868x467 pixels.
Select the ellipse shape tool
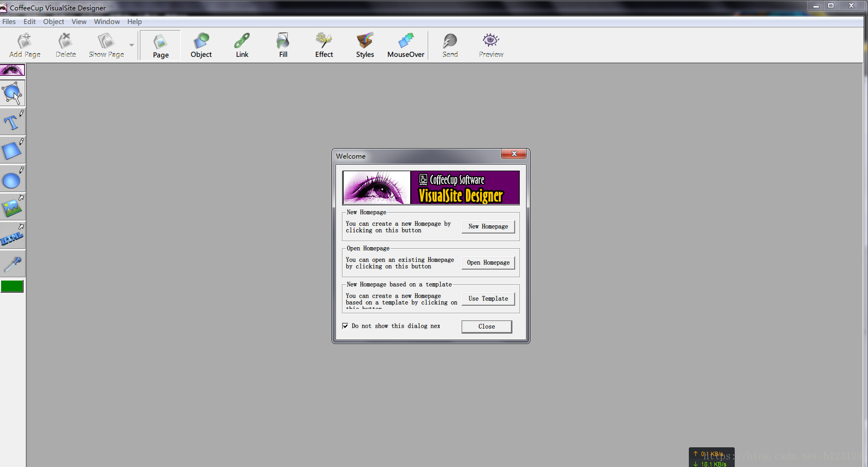(x=12, y=178)
